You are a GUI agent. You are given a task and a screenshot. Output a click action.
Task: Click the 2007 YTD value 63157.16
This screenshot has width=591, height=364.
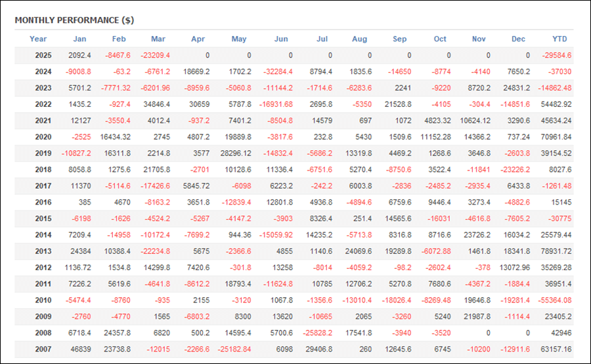pyautogui.click(x=556, y=349)
